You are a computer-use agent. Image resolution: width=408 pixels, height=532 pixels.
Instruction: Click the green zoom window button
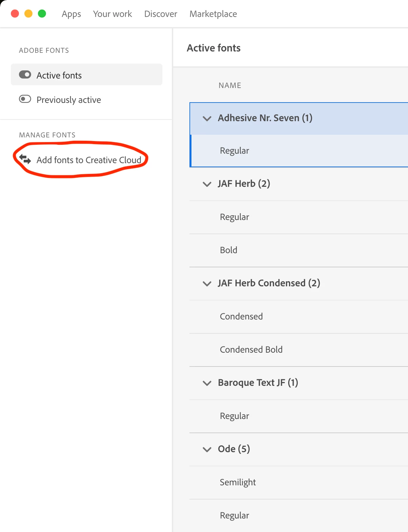tap(42, 14)
